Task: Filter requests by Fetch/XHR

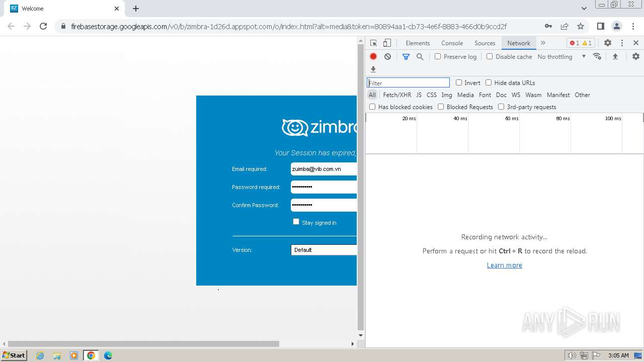Action: click(397, 95)
